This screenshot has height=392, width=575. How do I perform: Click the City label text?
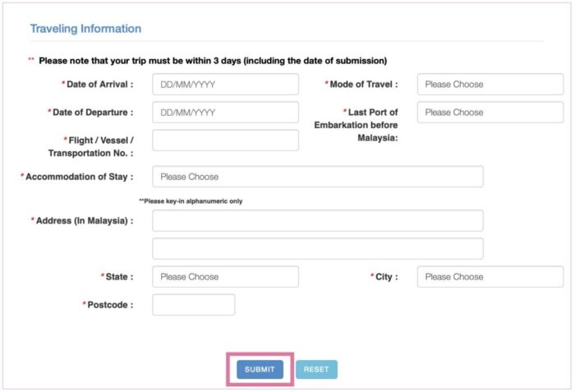[x=384, y=277]
